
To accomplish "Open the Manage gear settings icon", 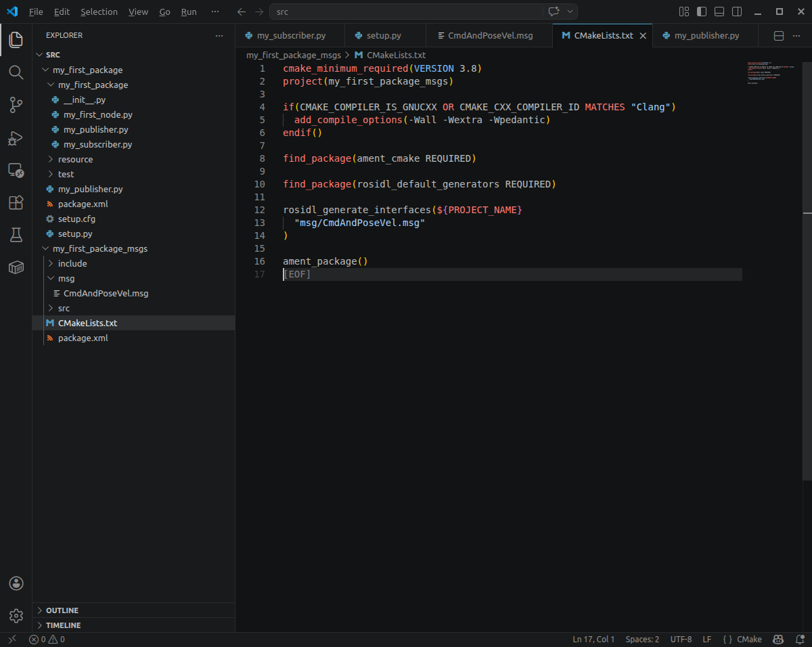I will click(16, 616).
